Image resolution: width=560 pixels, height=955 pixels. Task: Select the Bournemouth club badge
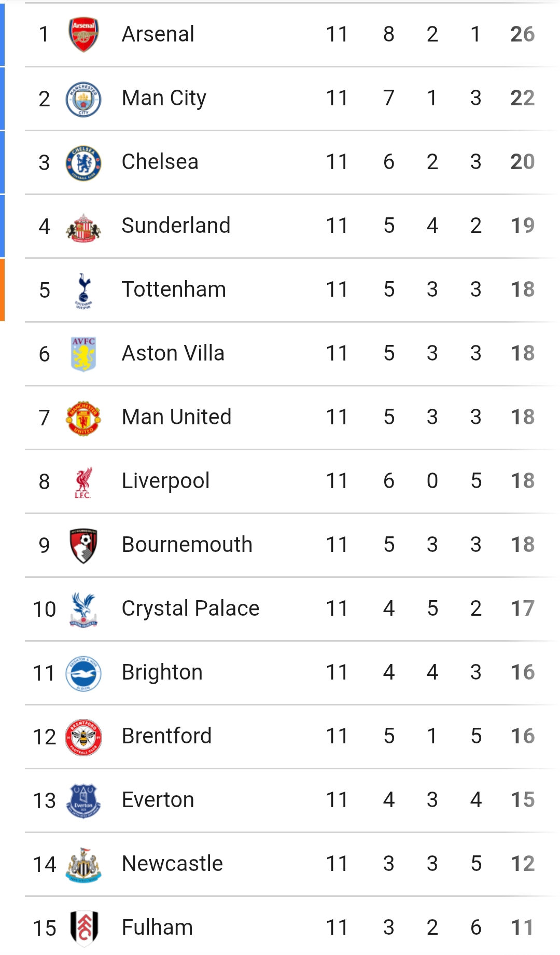[83, 546]
